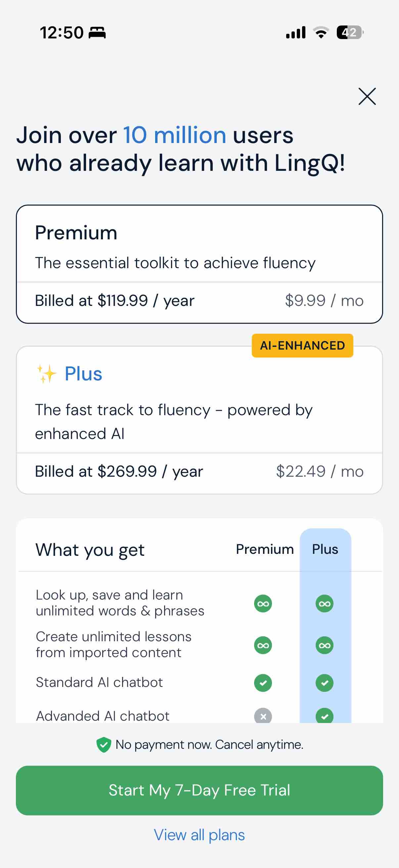
Task: Click Plus infinity icon for unlimited words
Action: point(325,603)
